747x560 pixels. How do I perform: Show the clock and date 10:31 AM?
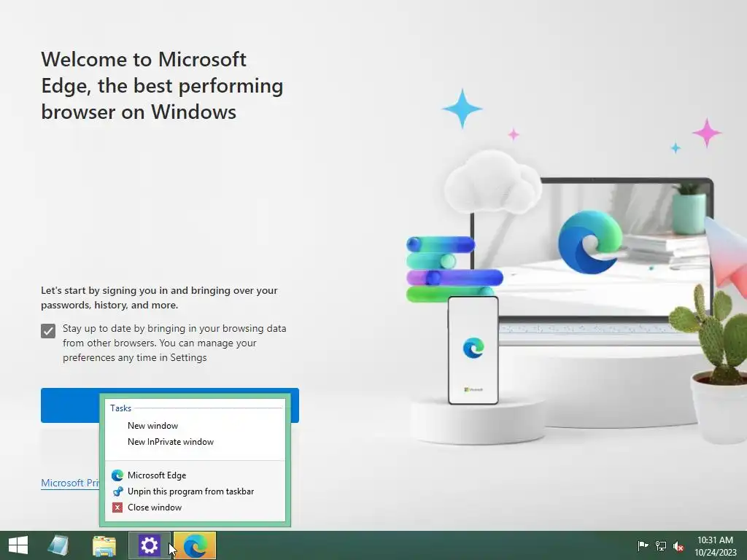[x=715, y=545]
